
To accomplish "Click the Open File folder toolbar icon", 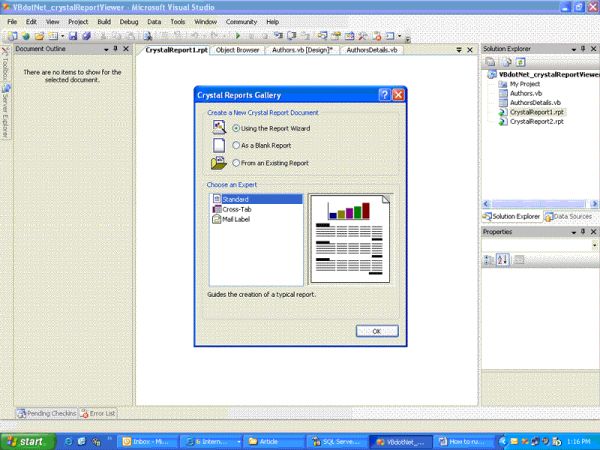I will (39, 36).
